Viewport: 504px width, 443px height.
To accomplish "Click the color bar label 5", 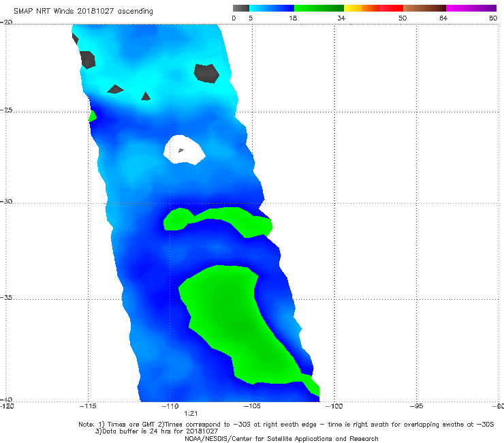I will [251, 18].
